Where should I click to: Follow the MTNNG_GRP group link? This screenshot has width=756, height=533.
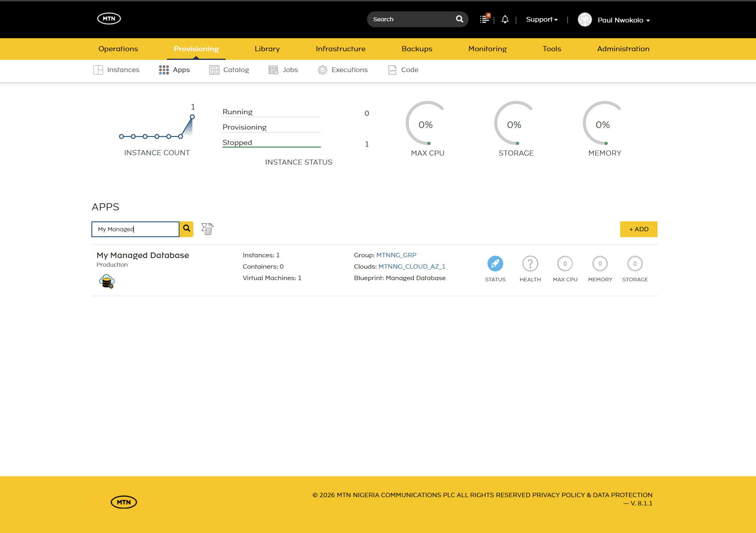pyautogui.click(x=396, y=255)
